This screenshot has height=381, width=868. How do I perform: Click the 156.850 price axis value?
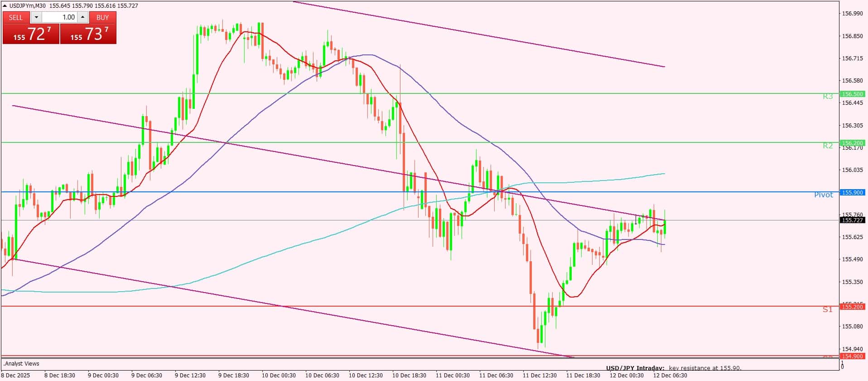coord(852,36)
